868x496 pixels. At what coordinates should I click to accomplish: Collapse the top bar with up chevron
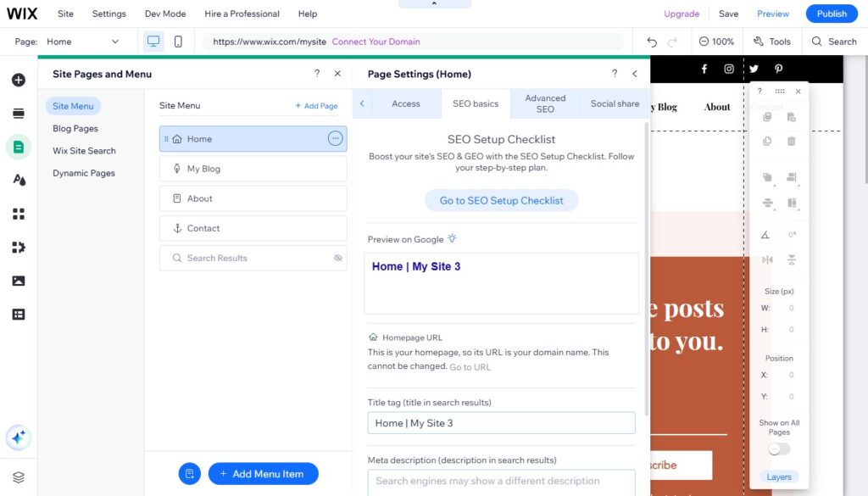click(x=434, y=4)
